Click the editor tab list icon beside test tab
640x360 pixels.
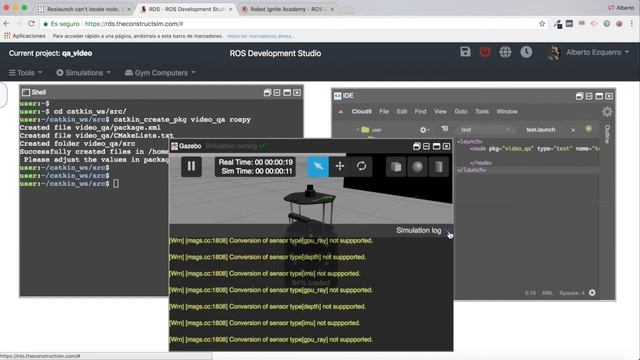point(444,129)
